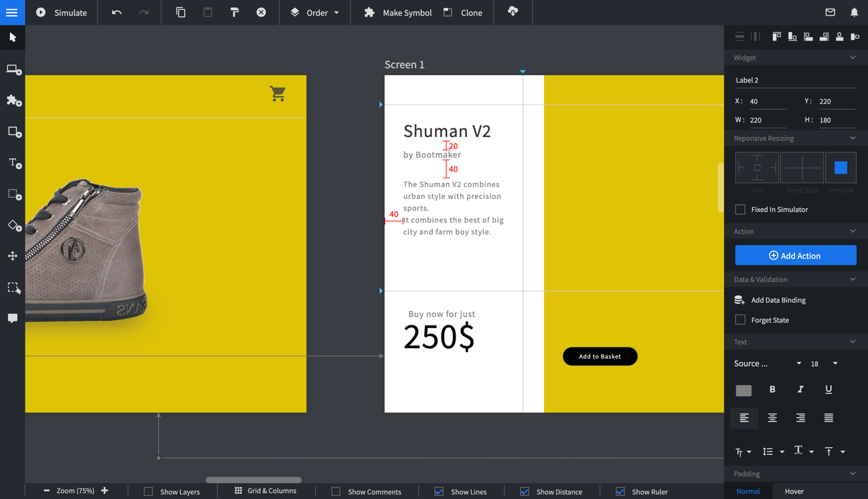
Task: Open the Order dropdown menu
Action: [315, 13]
